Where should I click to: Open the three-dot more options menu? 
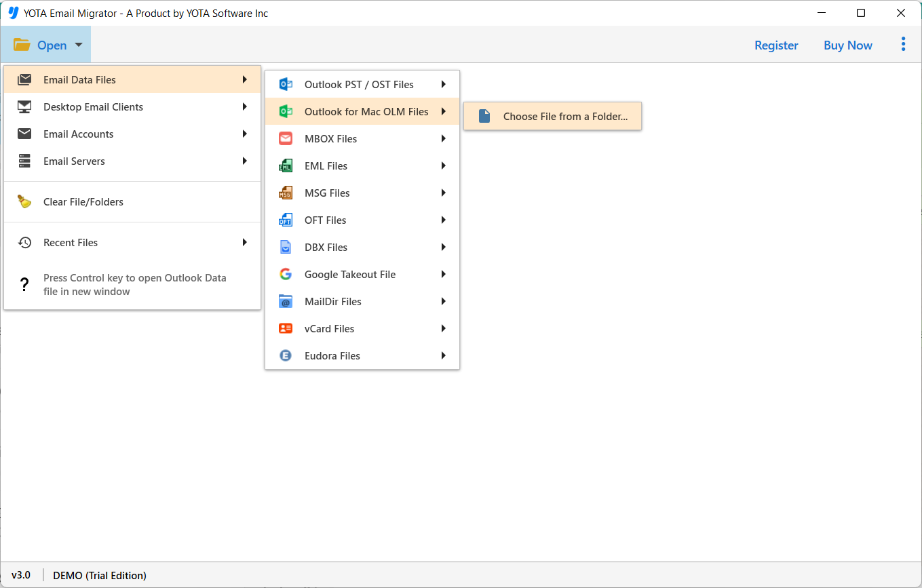(903, 45)
